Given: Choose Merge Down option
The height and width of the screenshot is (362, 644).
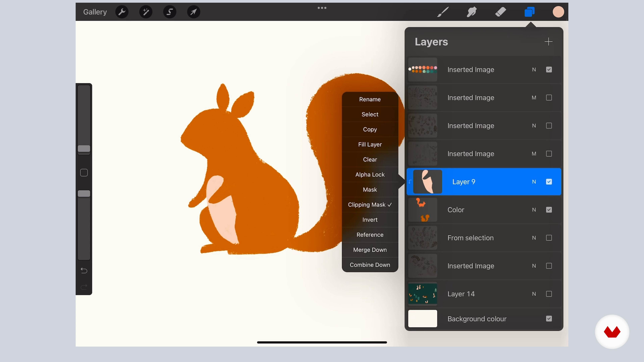Looking at the screenshot, I should tap(370, 250).
